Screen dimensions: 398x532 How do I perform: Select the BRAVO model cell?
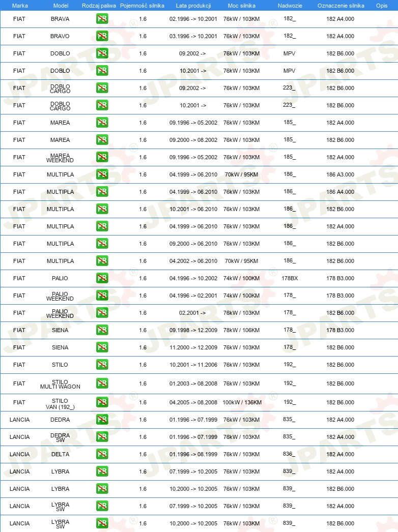(x=60, y=36)
